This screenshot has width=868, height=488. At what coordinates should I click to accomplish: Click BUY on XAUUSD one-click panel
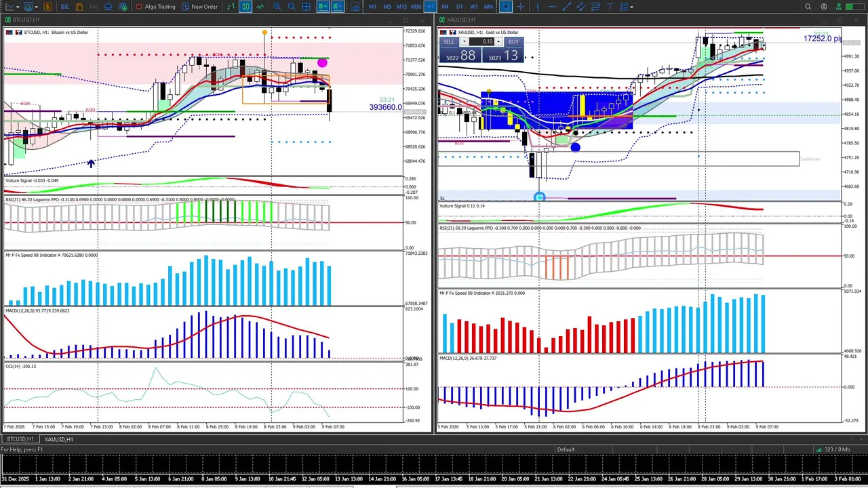[513, 41]
